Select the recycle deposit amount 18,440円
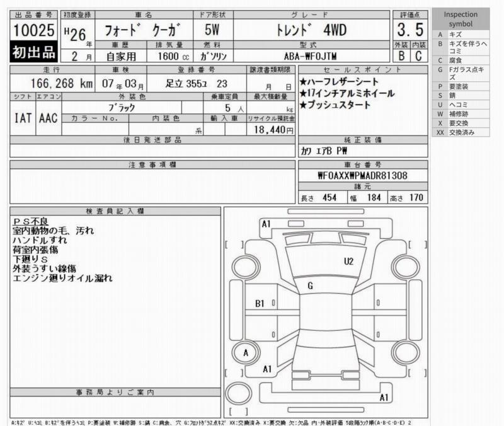 270,129
